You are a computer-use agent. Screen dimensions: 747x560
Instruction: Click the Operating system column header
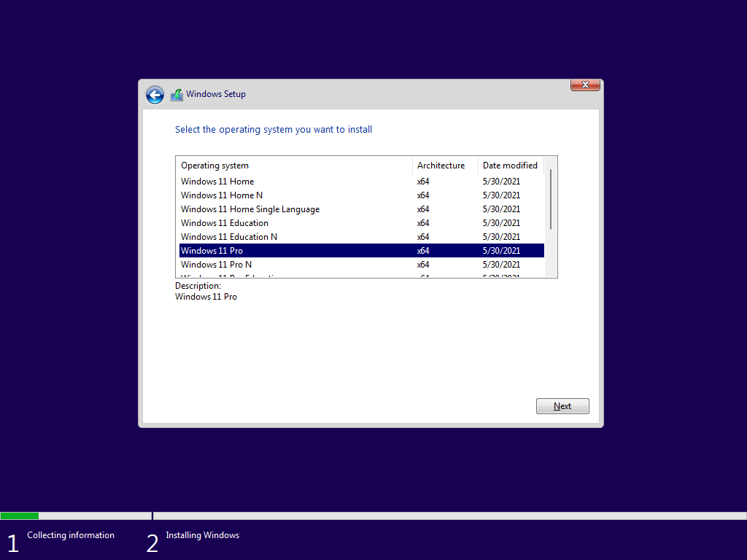tap(214, 166)
